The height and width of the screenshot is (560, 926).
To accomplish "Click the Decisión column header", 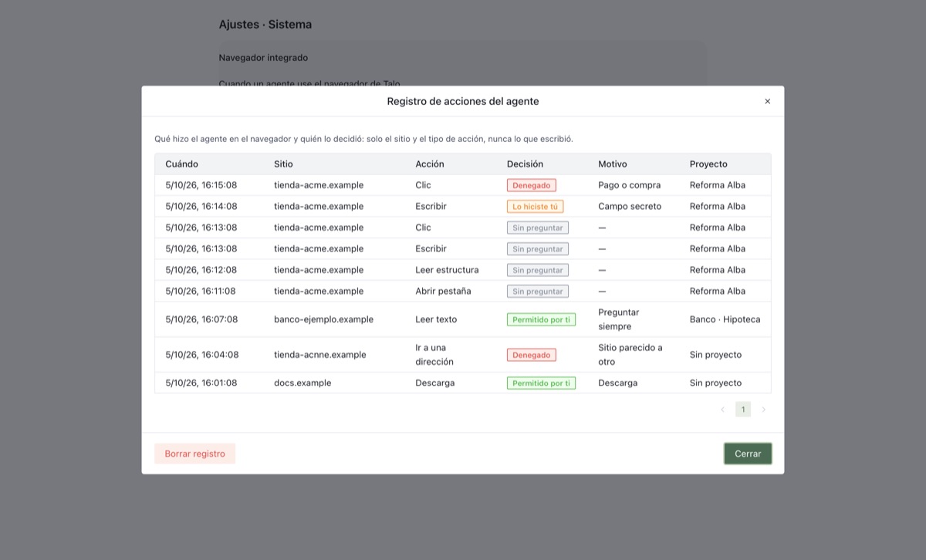I will pos(525,164).
